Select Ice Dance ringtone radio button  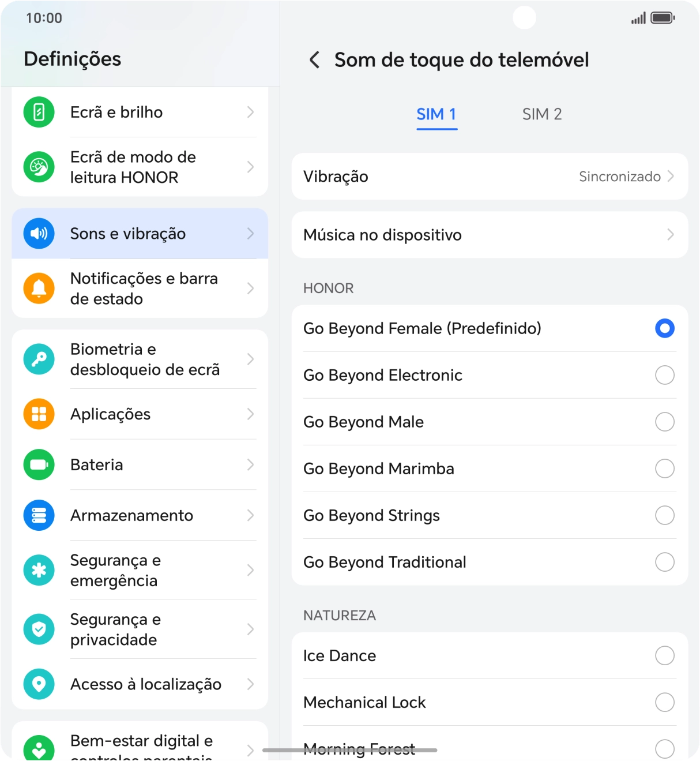pos(664,655)
